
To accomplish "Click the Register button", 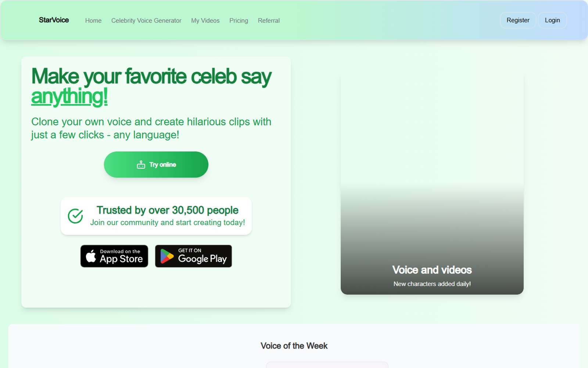I will [x=518, y=20].
